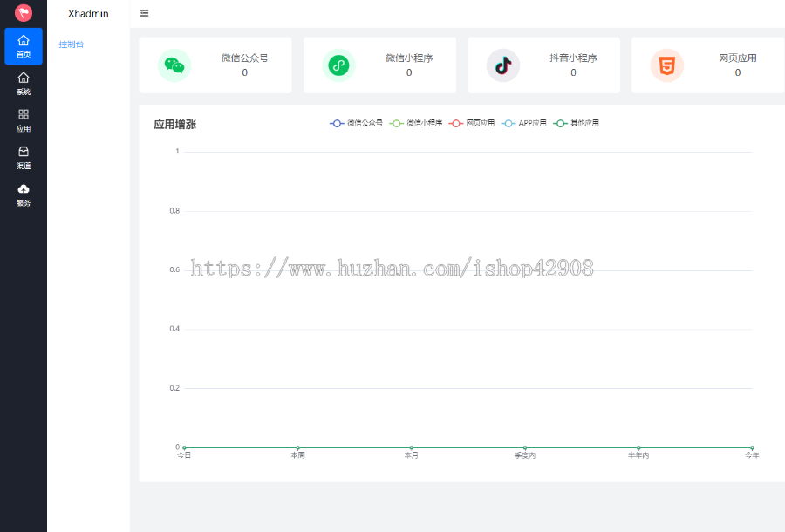This screenshot has width=785, height=532.
Task: Click the 微信小程序 card title
Action: (x=409, y=58)
